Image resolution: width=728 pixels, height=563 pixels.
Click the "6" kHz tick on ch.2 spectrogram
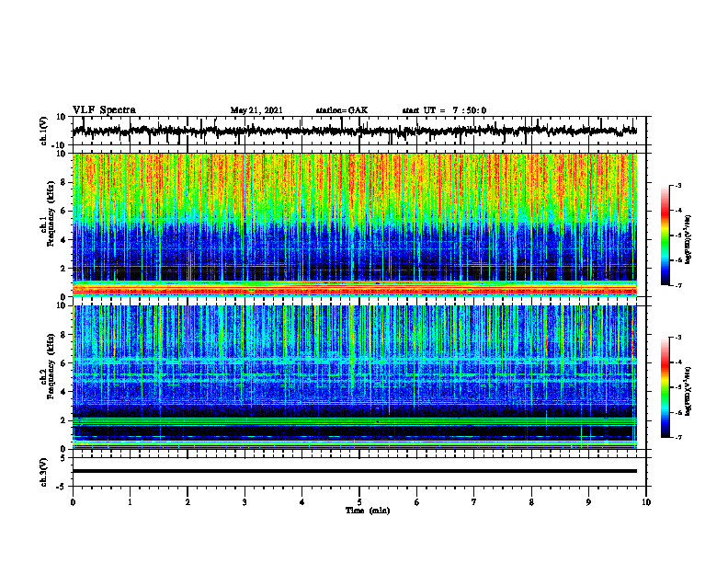(x=63, y=363)
